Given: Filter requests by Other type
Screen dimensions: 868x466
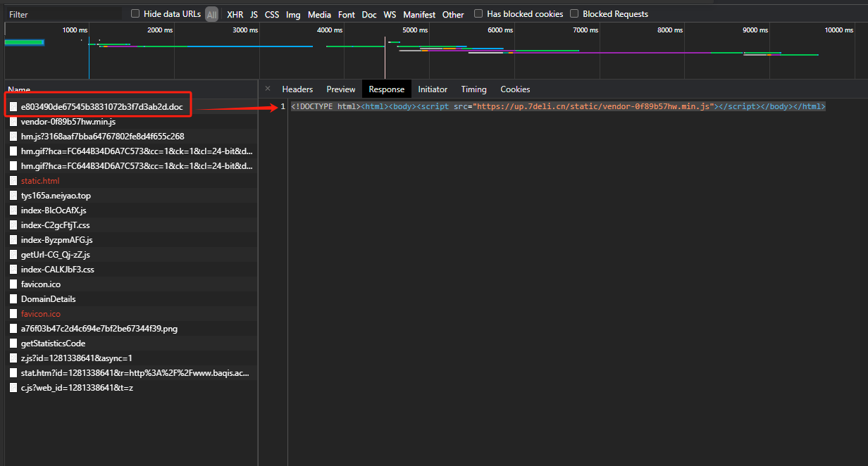Looking at the screenshot, I should click(x=453, y=14).
